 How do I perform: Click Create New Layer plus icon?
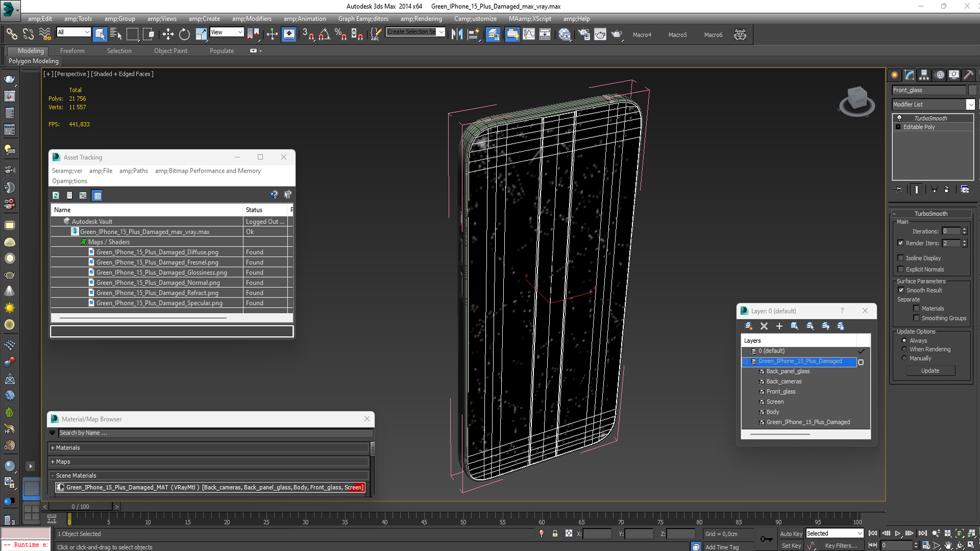pos(779,326)
